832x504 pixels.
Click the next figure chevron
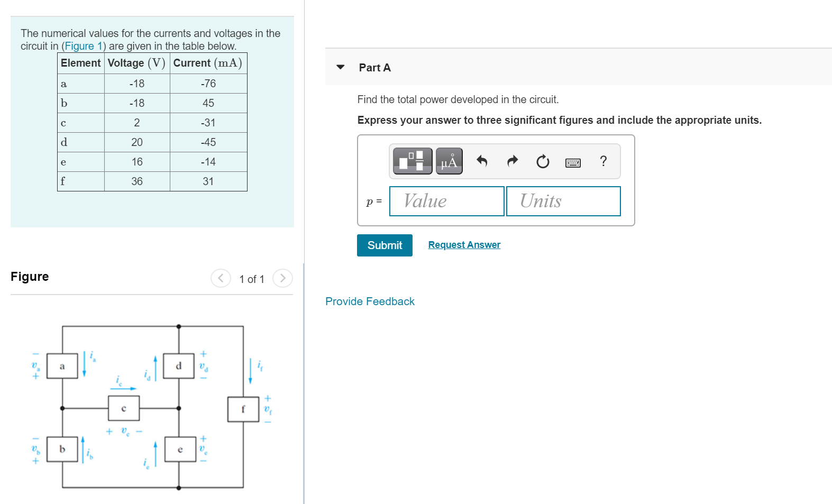pos(284,278)
